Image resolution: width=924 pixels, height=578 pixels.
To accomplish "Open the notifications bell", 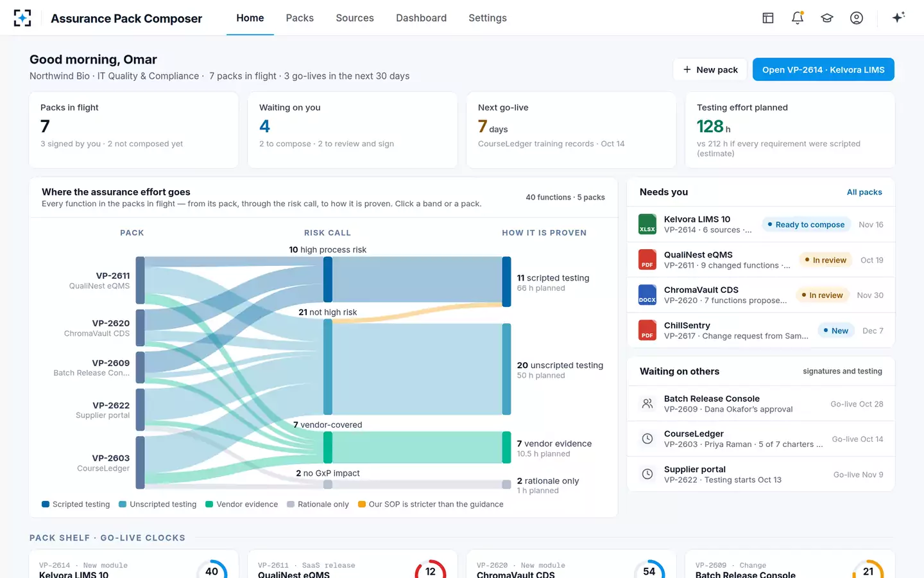I will [x=798, y=18].
